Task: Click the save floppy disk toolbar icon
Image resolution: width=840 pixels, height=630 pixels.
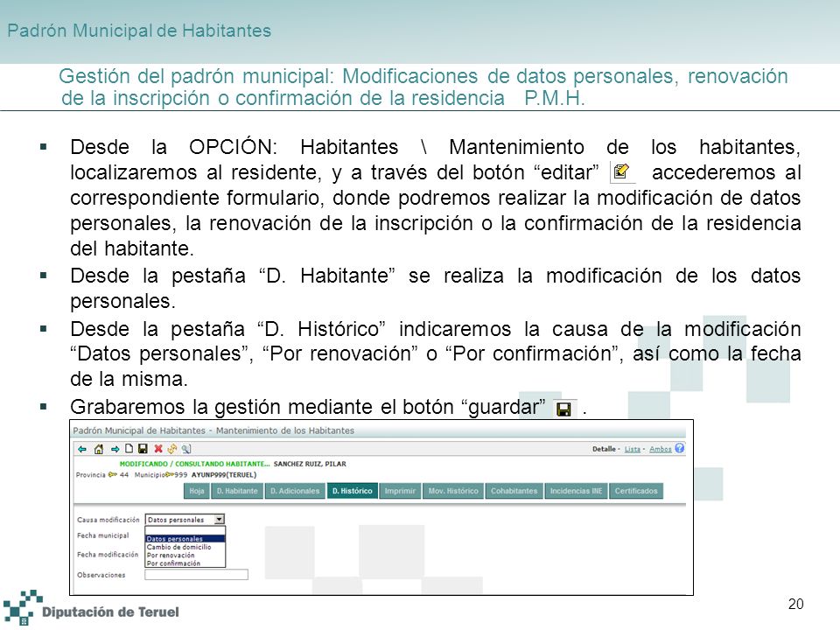Action: 143,448
